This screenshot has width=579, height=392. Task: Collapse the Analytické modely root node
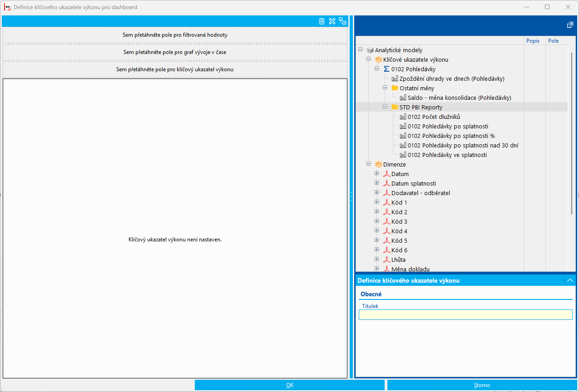pos(360,50)
